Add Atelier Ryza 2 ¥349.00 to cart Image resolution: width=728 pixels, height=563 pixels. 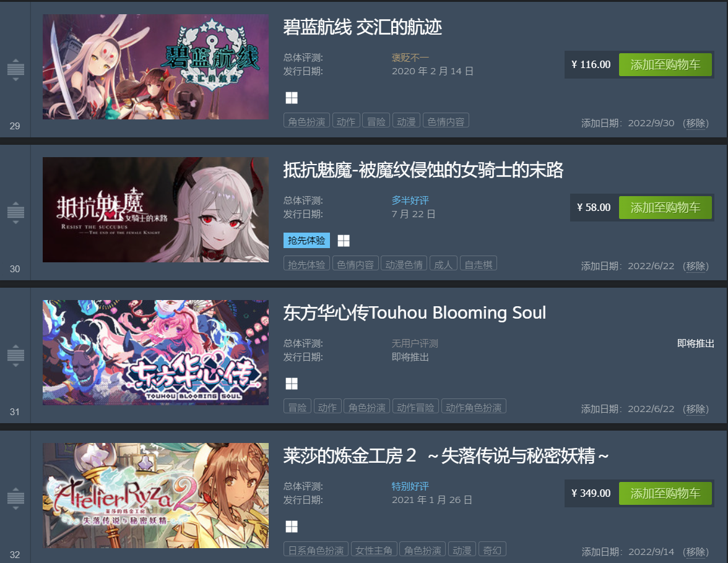665,493
